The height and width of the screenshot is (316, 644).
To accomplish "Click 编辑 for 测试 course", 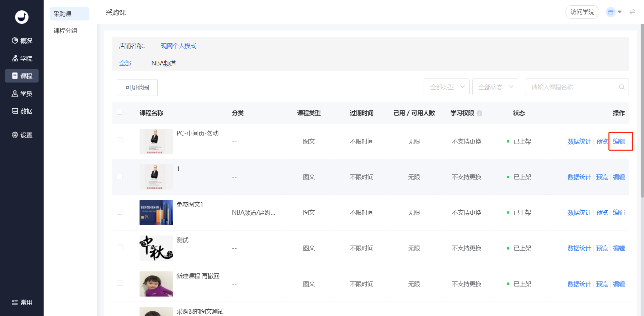I will coord(619,248).
